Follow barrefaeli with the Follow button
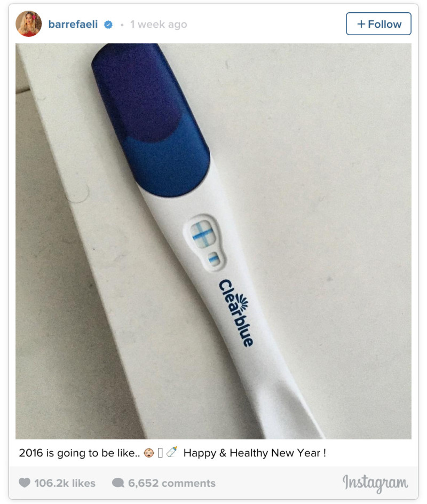The height and width of the screenshot is (504, 427). [378, 24]
